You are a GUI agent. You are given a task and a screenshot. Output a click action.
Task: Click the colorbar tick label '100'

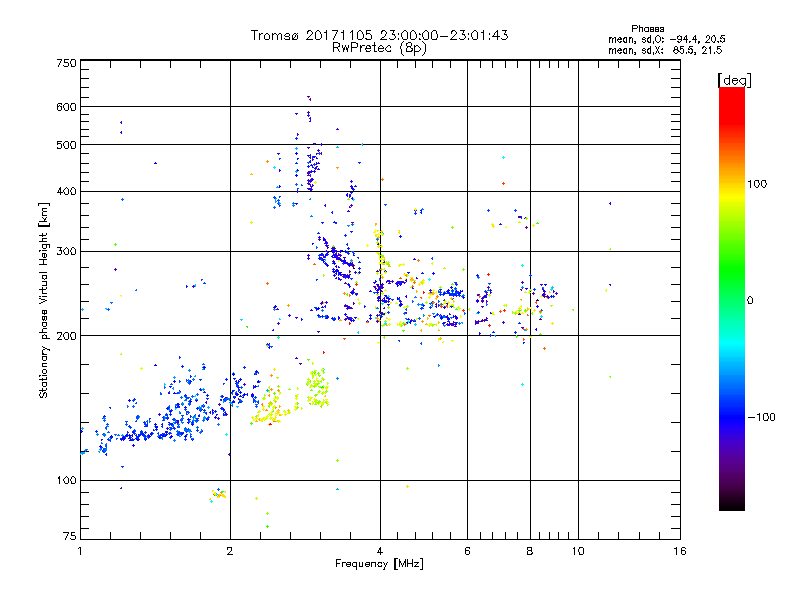click(757, 184)
